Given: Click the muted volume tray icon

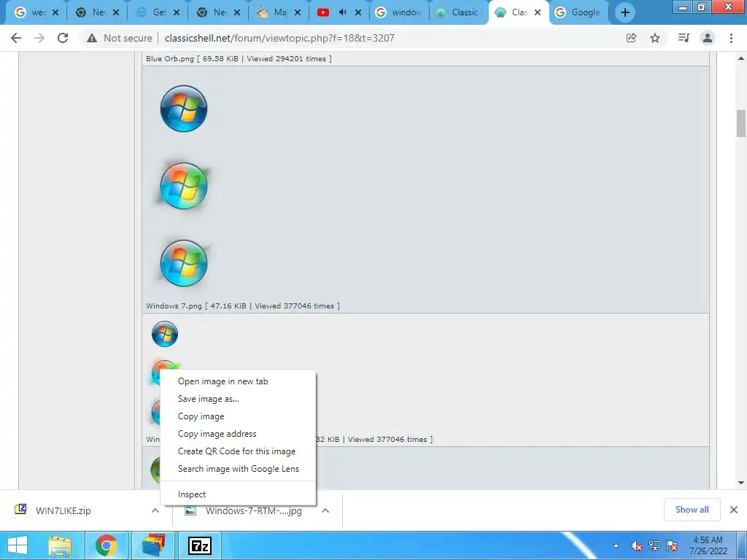Looking at the screenshot, I should click(636, 545).
